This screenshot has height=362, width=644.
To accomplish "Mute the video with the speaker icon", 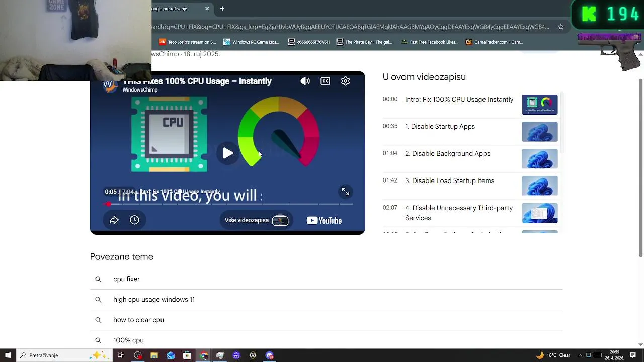I will tap(305, 81).
